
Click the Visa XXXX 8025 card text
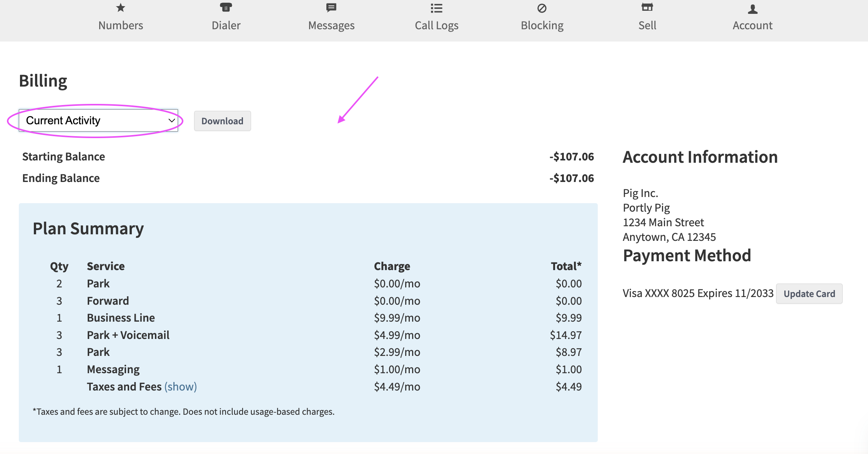[698, 293]
